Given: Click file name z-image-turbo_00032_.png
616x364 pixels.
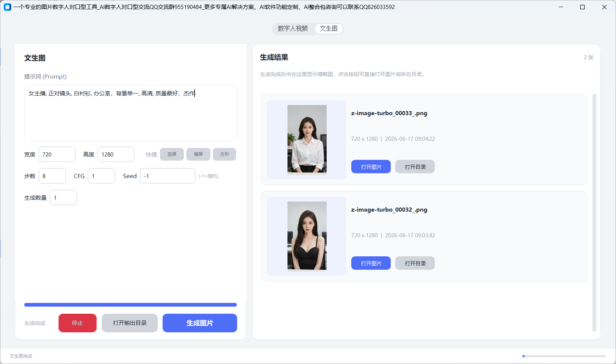Looking at the screenshot, I should tap(389, 210).
